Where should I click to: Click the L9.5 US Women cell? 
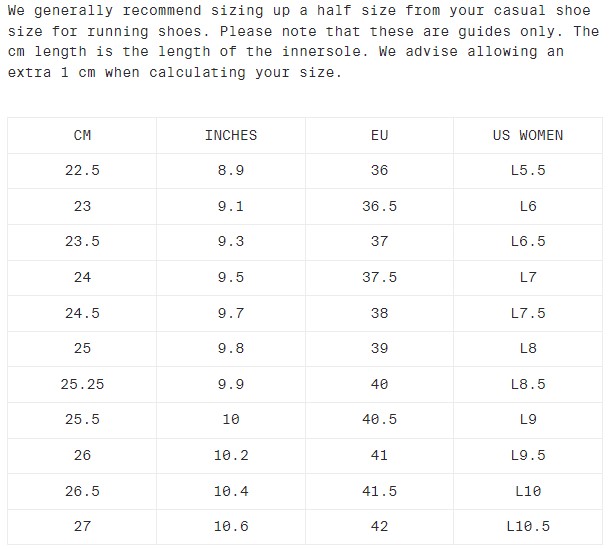click(x=527, y=455)
